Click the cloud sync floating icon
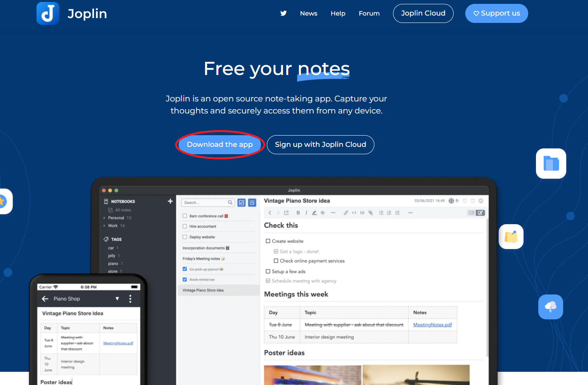The height and width of the screenshot is (385, 588). (551, 307)
